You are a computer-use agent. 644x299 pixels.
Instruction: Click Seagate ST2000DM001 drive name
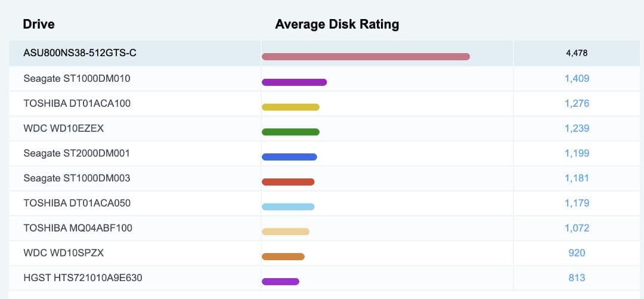(77, 153)
